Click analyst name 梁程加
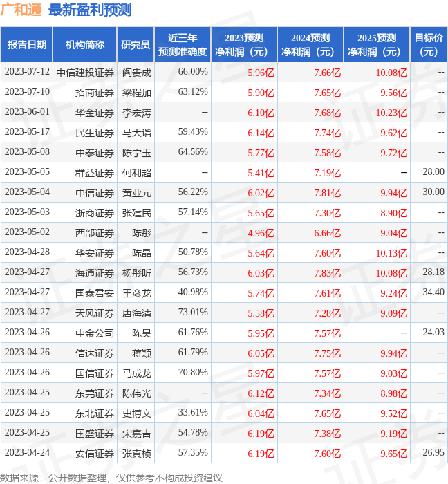 coord(137,93)
